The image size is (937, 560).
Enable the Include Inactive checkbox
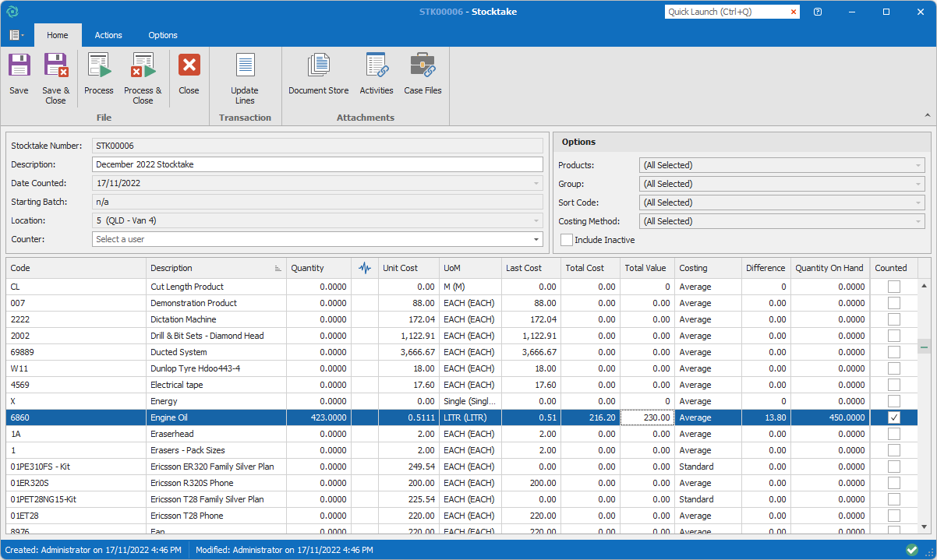tap(567, 240)
